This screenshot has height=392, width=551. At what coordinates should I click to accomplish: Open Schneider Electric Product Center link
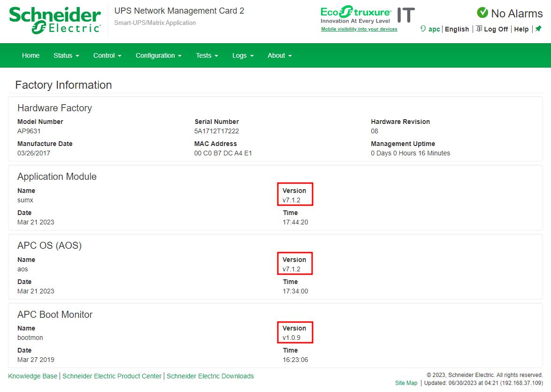(x=112, y=376)
